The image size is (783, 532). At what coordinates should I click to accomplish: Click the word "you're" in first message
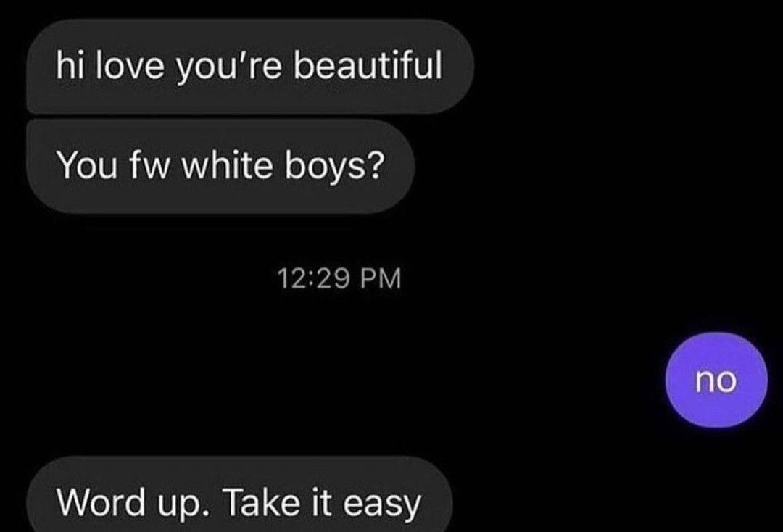[x=228, y=65]
